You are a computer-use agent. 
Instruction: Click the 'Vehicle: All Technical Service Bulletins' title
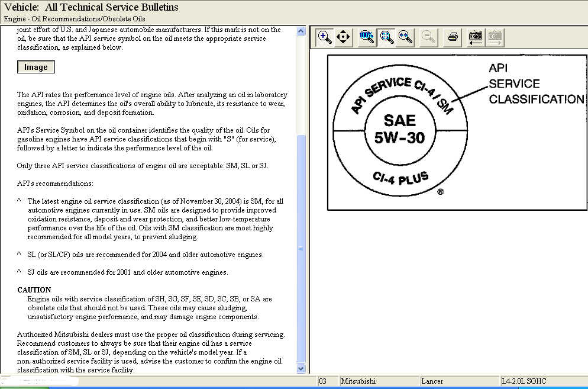(91, 7)
